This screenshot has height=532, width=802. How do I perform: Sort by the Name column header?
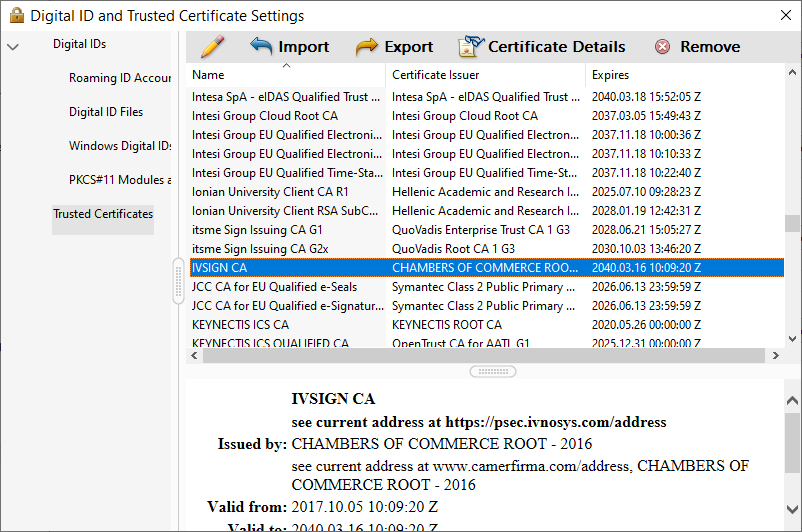click(285, 75)
